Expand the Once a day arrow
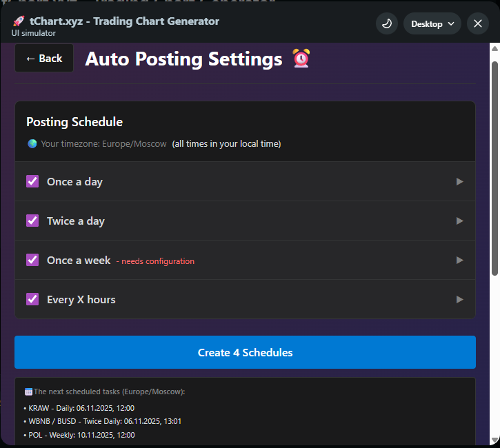The height and width of the screenshot is (448, 500). (x=459, y=182)
